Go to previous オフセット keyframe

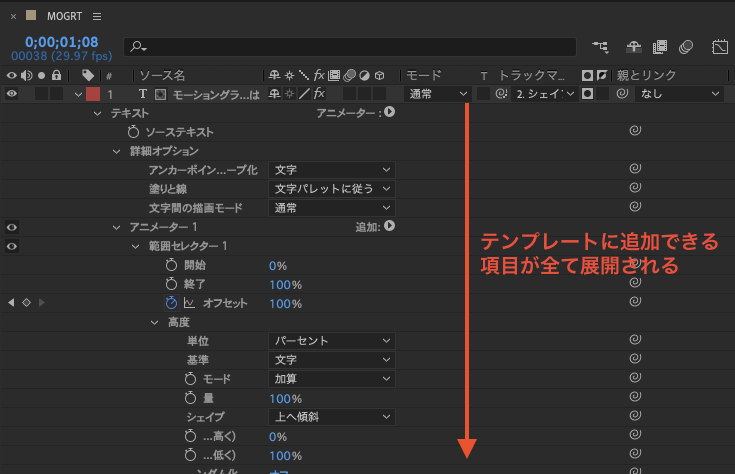11,303
